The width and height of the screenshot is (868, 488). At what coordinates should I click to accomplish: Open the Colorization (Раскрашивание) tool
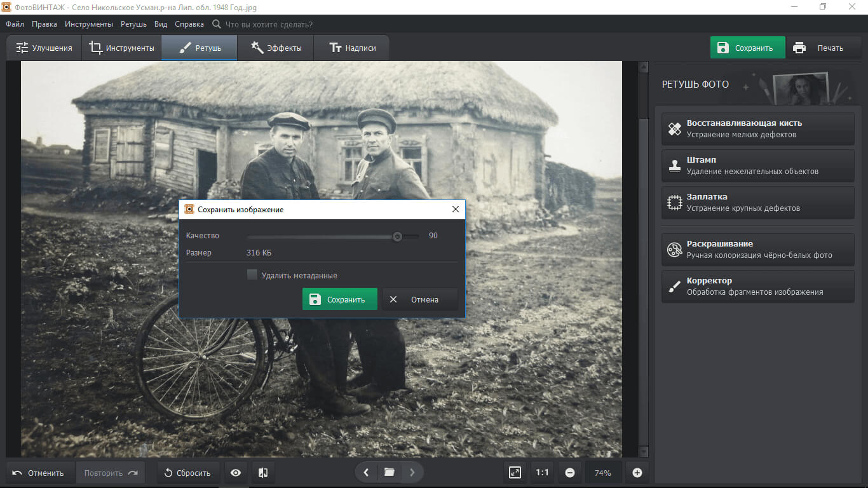tap(757, 250)
